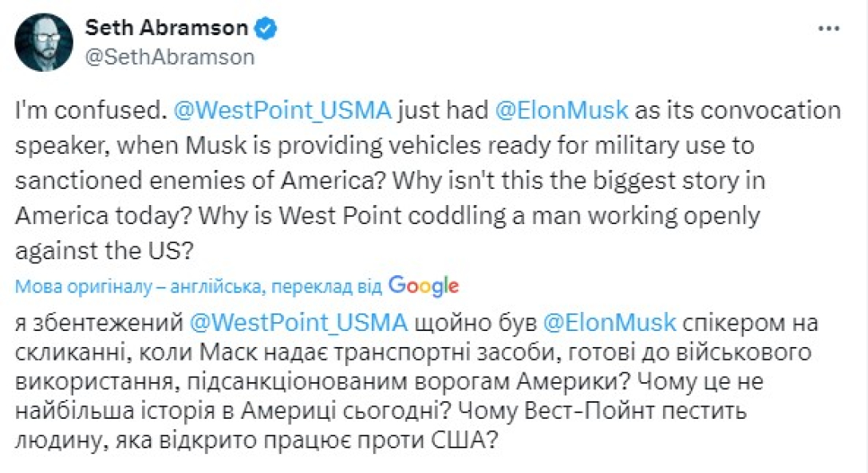Click "against the US?" in the tweet

click(105, 250)
